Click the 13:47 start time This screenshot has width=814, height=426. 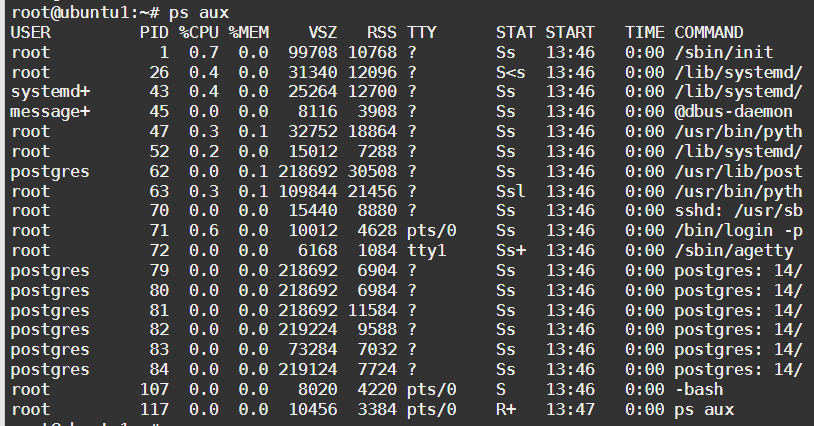(570, 409)
